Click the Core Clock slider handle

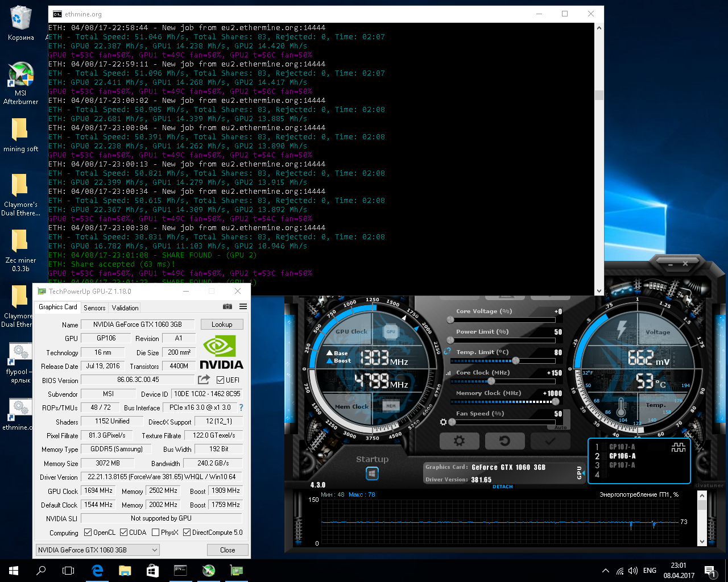coord(491,381)
